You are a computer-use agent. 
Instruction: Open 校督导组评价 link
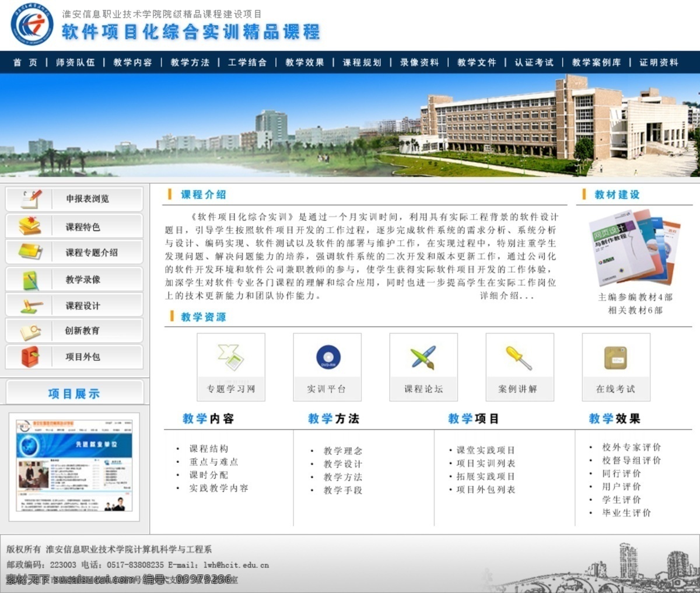632,461
